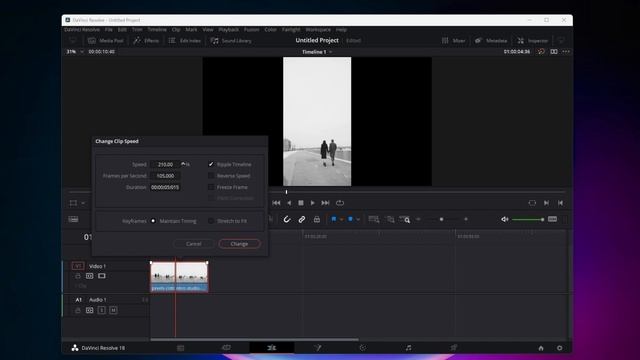Click the full extent zoom icon
The height and width of the screenshot is (360, 640).
373,219
